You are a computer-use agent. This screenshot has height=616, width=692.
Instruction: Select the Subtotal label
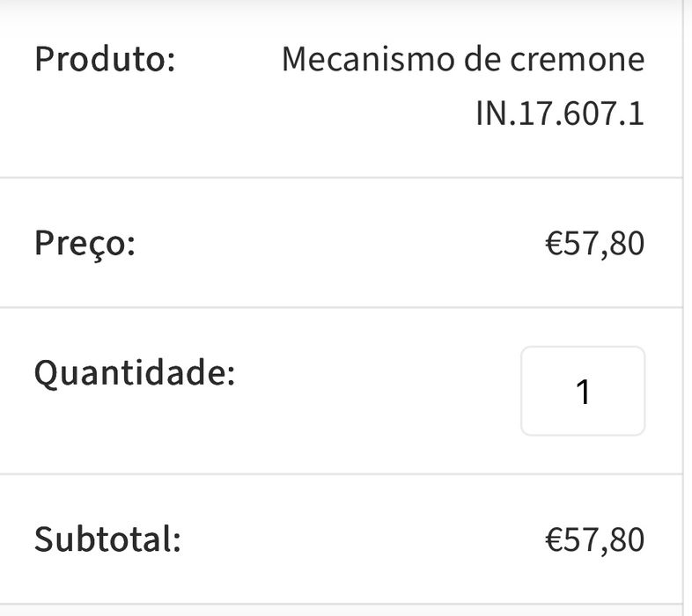pyautogui.click(x=107, y=539)
